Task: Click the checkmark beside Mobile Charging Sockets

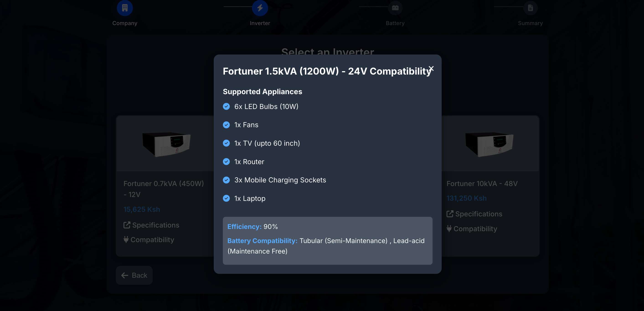Action: [226, 180]
